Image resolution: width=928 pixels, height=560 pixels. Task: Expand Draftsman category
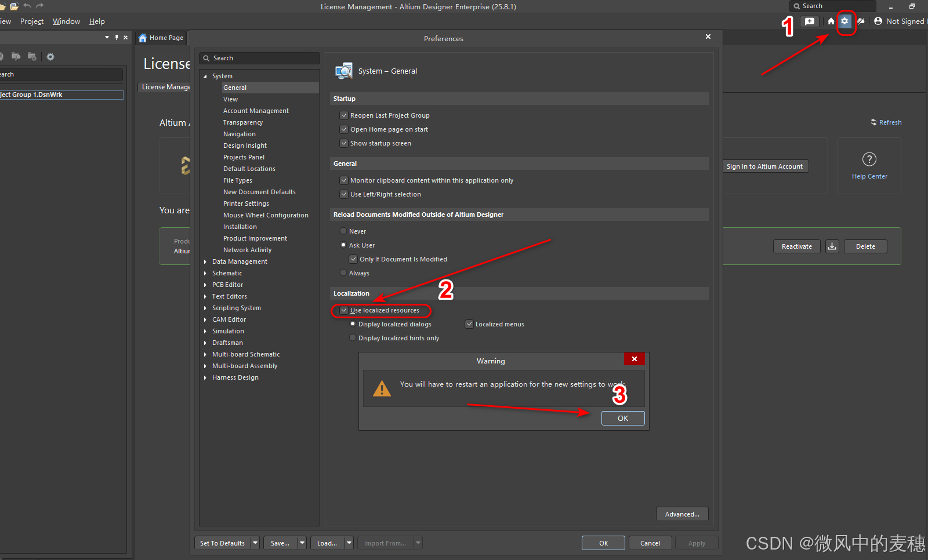(205, 343)
